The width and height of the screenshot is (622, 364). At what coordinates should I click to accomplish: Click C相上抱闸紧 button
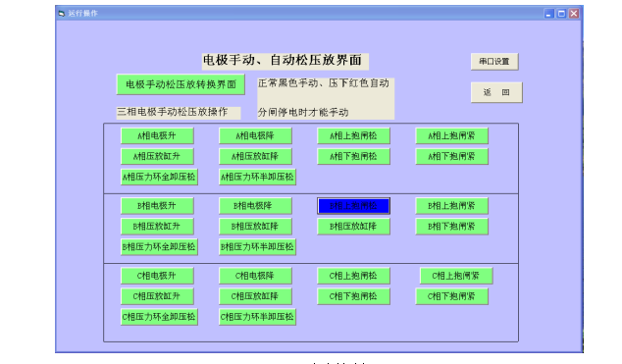tap(456, 276)
